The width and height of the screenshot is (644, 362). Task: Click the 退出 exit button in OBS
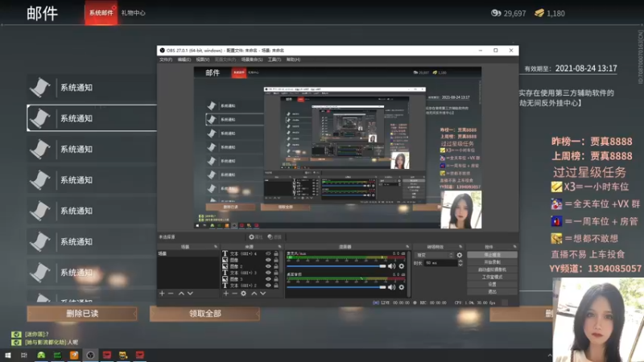pos(492,292)
